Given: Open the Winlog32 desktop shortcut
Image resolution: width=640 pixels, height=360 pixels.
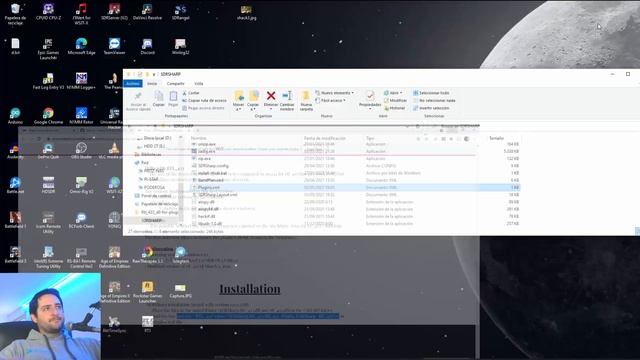Looking at the screenshot, I should [x=180, y=47].
